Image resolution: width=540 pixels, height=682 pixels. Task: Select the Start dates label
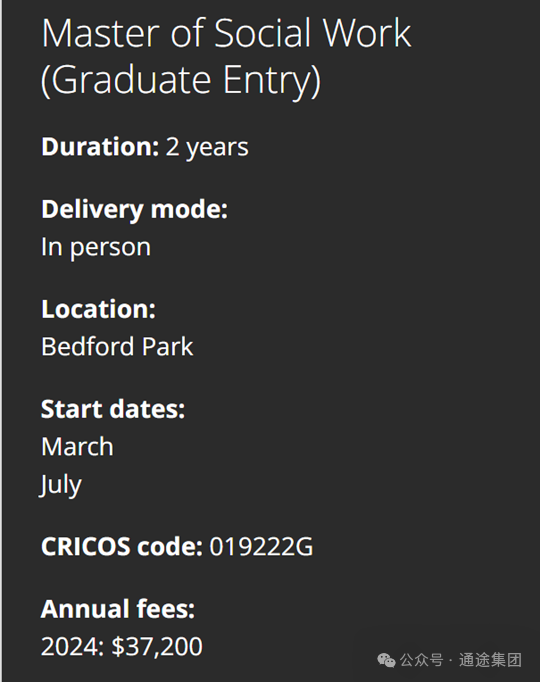tap(113, 410)
